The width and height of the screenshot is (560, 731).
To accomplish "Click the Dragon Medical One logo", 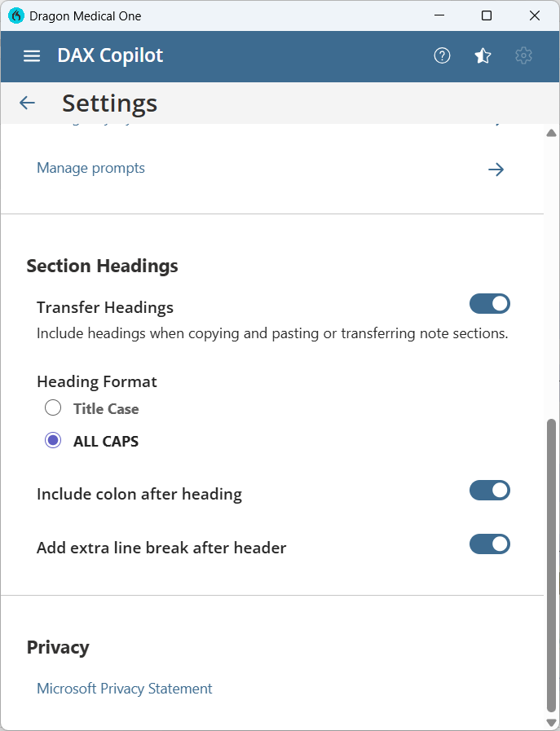I will pyautogui.click(x=15, y=15).
